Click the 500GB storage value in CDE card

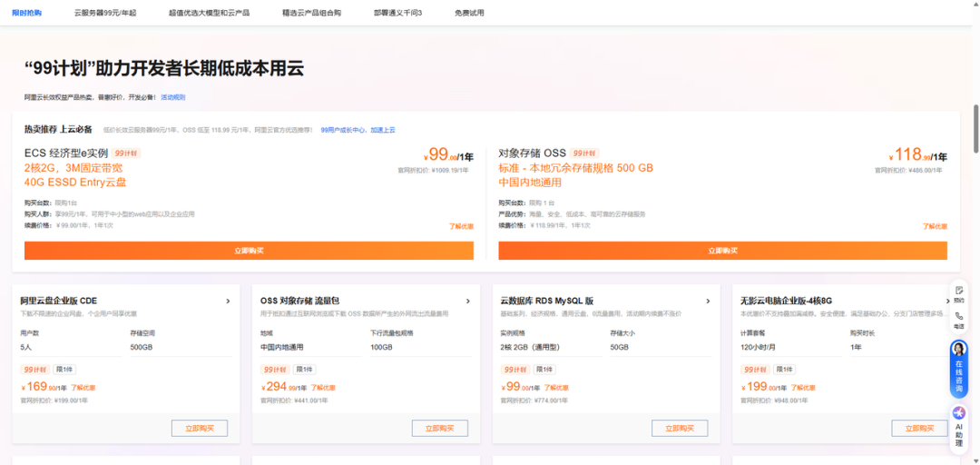pyautogui.click(x=142, y=347)
